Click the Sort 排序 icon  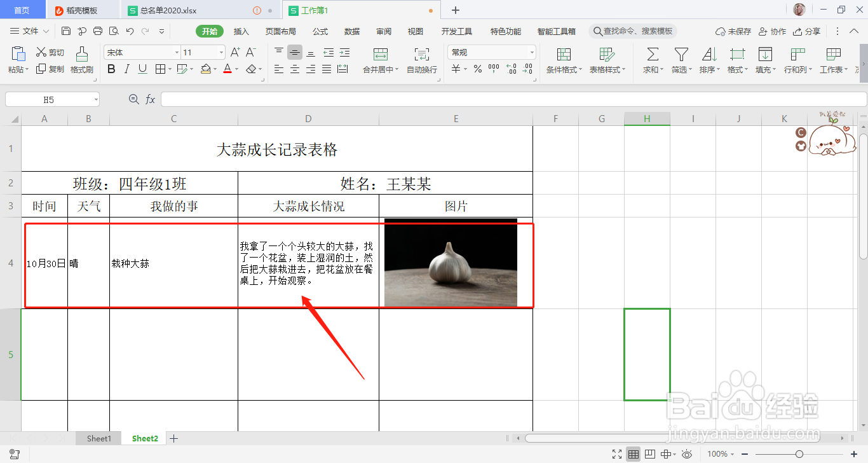click(709, 54)
